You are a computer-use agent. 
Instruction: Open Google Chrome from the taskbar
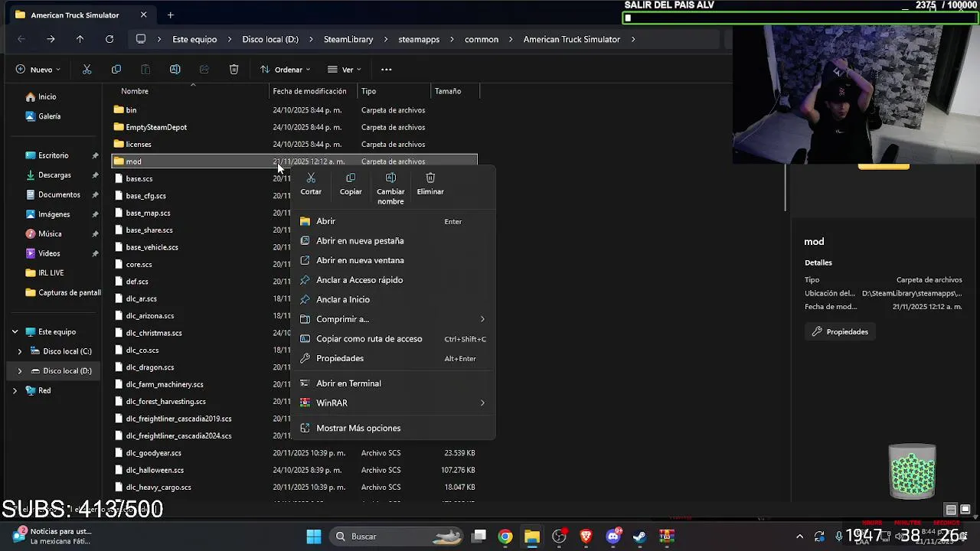coord(505,536)
